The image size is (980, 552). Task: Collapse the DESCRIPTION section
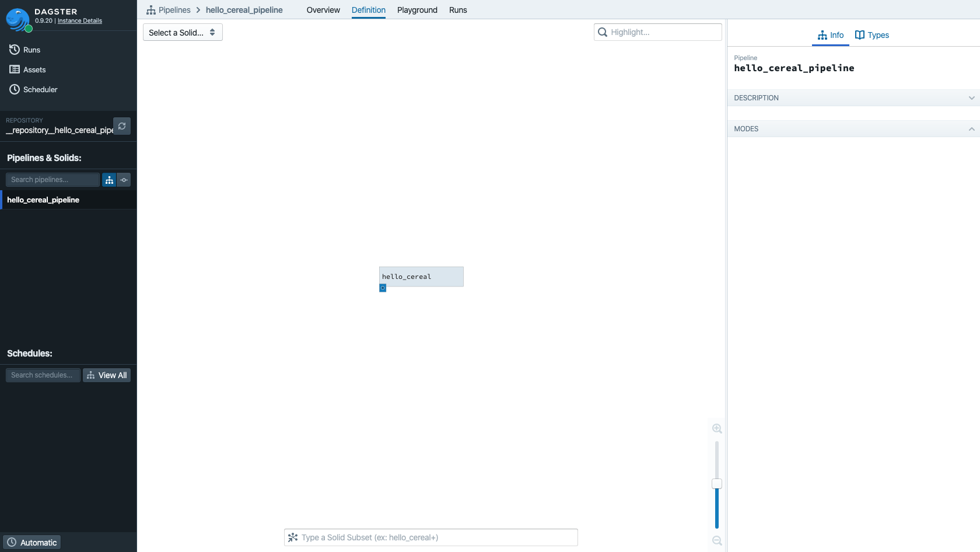(853, 97)
